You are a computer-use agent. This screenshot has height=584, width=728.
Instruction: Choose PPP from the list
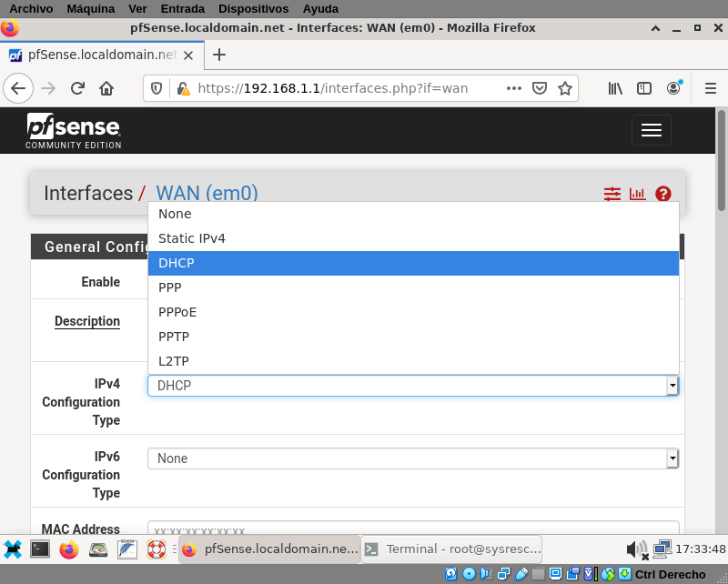413,287
